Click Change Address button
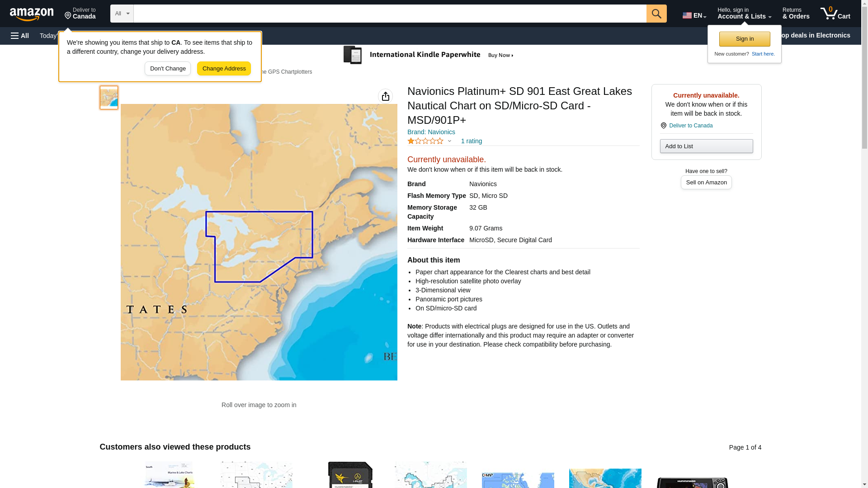 pyautogui.click(x=224, y=69)
